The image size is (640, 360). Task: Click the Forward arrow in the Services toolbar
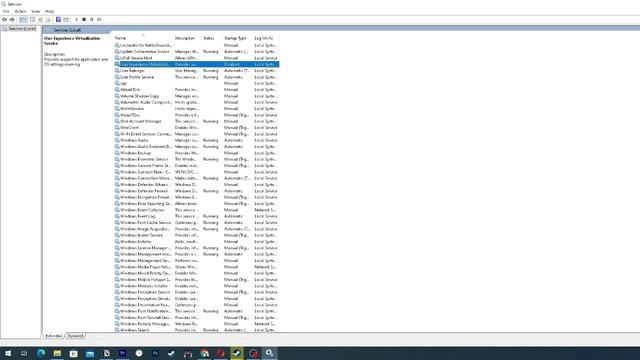point(12,20)
